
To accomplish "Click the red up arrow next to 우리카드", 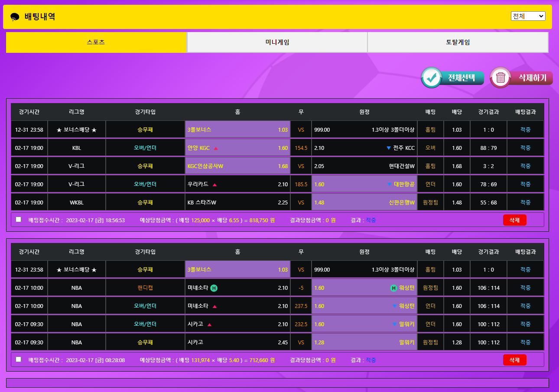I will (x=214, y=185).
